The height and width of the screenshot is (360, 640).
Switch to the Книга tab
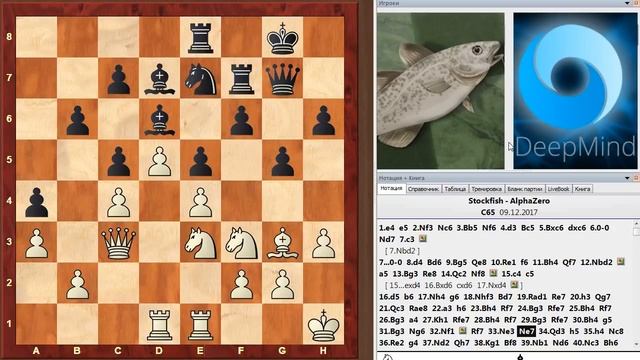582,189
